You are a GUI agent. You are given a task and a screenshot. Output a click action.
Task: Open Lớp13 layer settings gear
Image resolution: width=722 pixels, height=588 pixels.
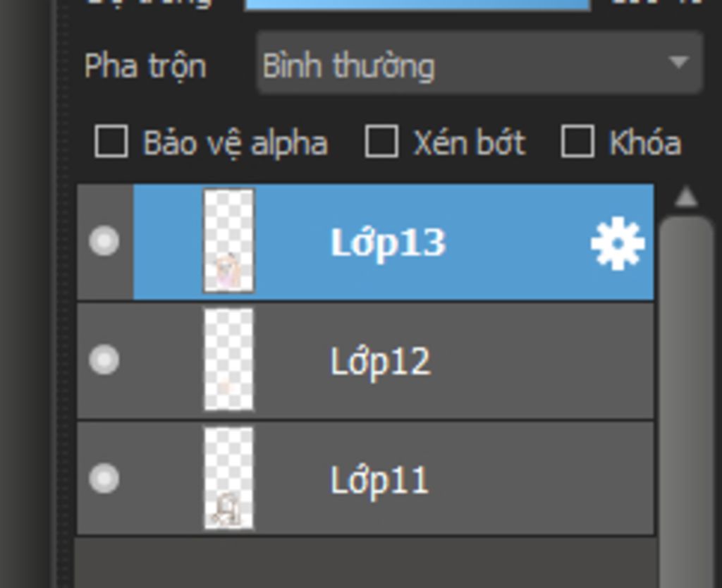(x=617, y=244)
